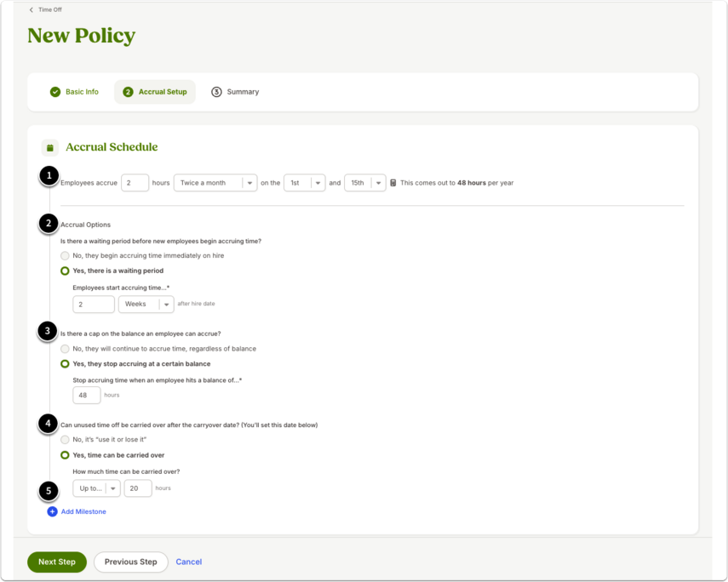728x582 pixels.
Task: Click the calculator icon beside yearly total
Action: pos(393,183)
